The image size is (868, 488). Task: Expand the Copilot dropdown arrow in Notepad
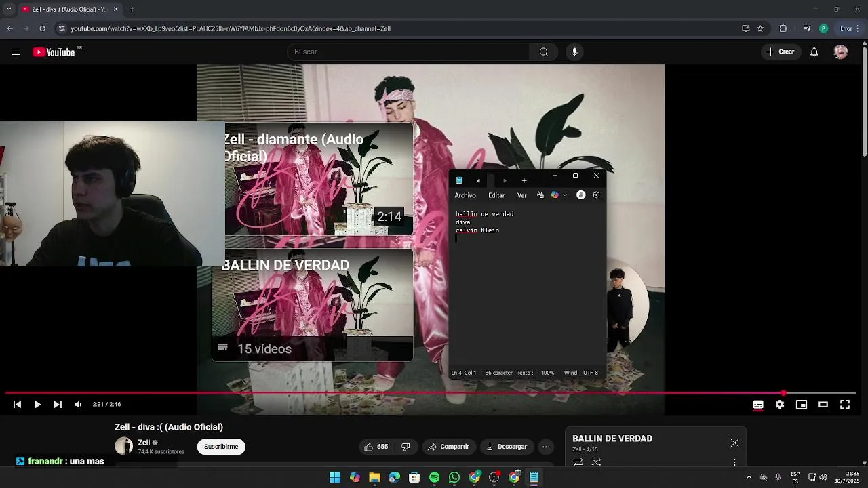click(565, 195)
